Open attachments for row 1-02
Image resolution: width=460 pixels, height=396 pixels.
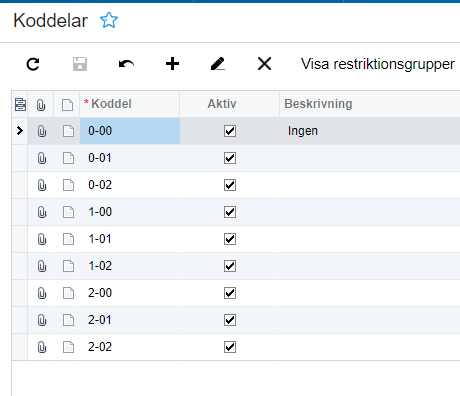click(42, 266)
